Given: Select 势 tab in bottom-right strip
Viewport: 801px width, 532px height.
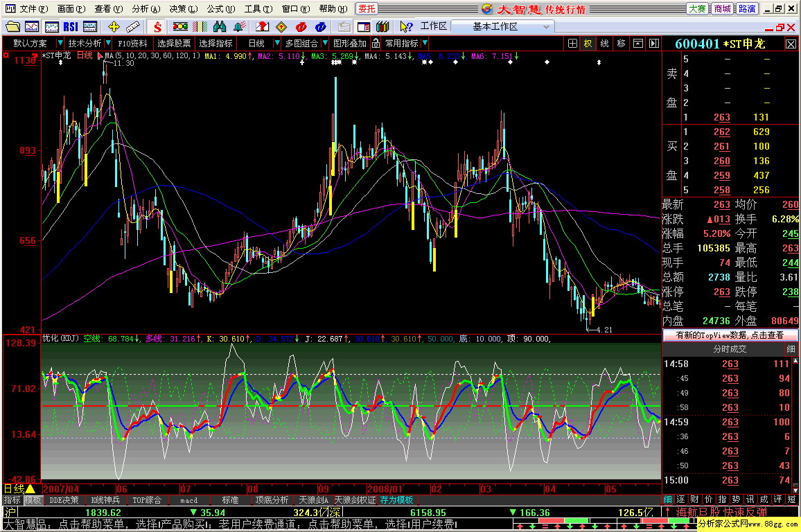Looking at the screenshot, I should tap(736, 499).
